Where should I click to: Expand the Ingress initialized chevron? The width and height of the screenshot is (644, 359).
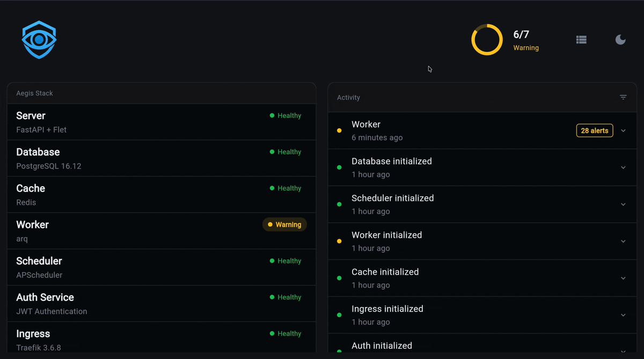click(x=623, y=315)
